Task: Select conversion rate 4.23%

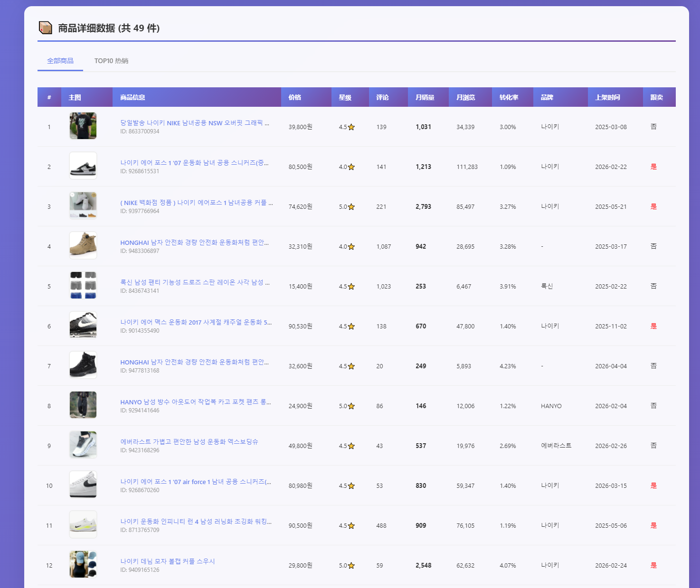Action: click(508, 366)
